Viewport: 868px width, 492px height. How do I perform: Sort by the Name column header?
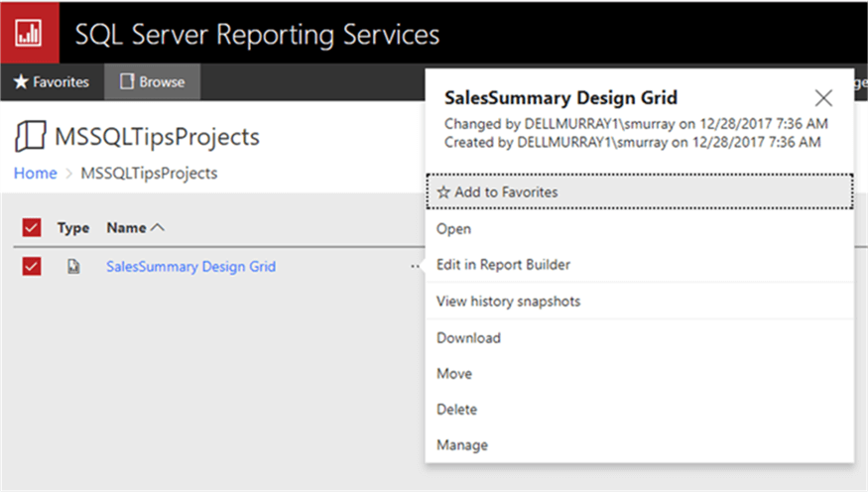pyautogui.click(x=135, y=228)
